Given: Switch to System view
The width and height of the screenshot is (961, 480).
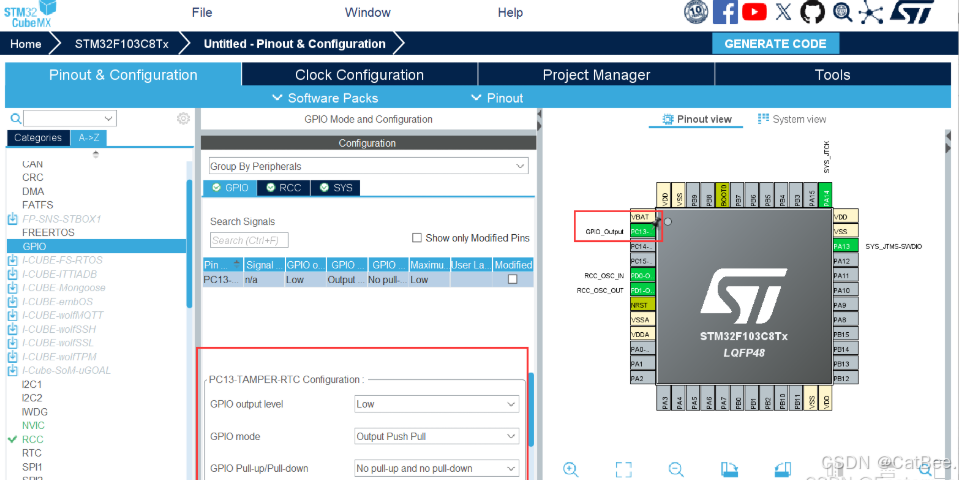Looking at the screenshot, I should 792,119.
